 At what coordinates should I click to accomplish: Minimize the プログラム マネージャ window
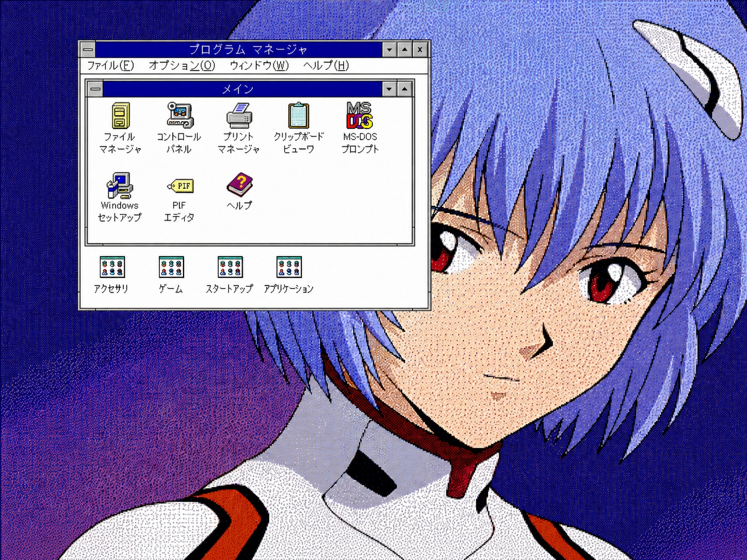click(389, 50)
